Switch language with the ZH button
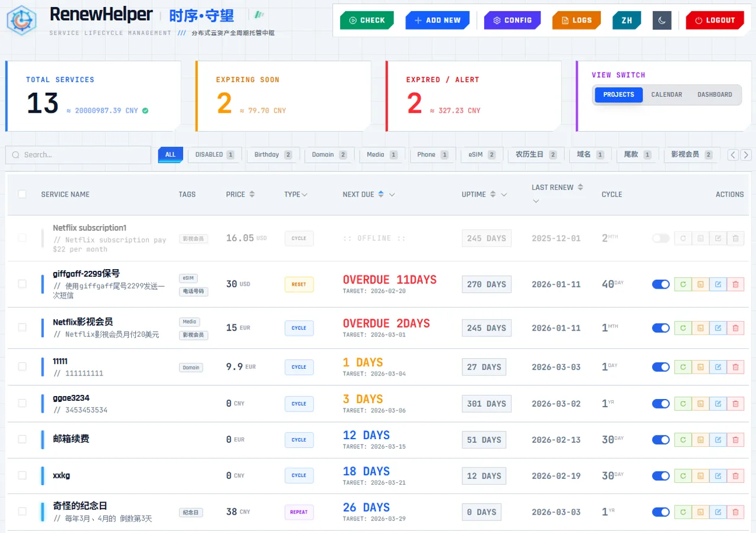Viewport: 756px width, 533px height. [627, 20]
